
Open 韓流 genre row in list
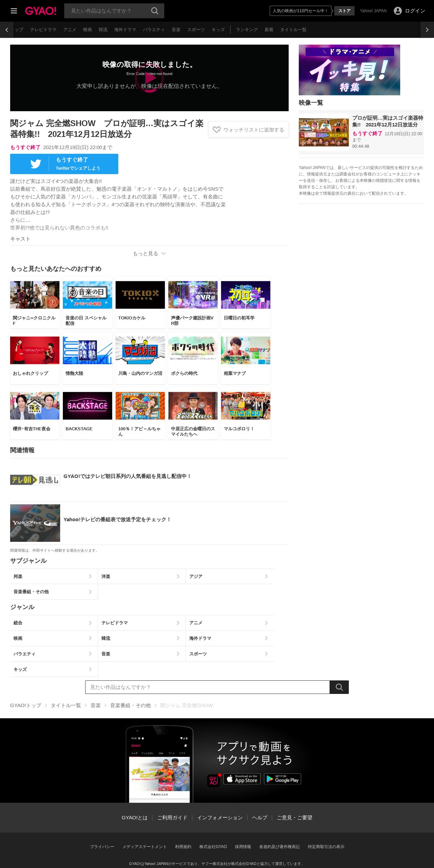(x=142, y=638)
